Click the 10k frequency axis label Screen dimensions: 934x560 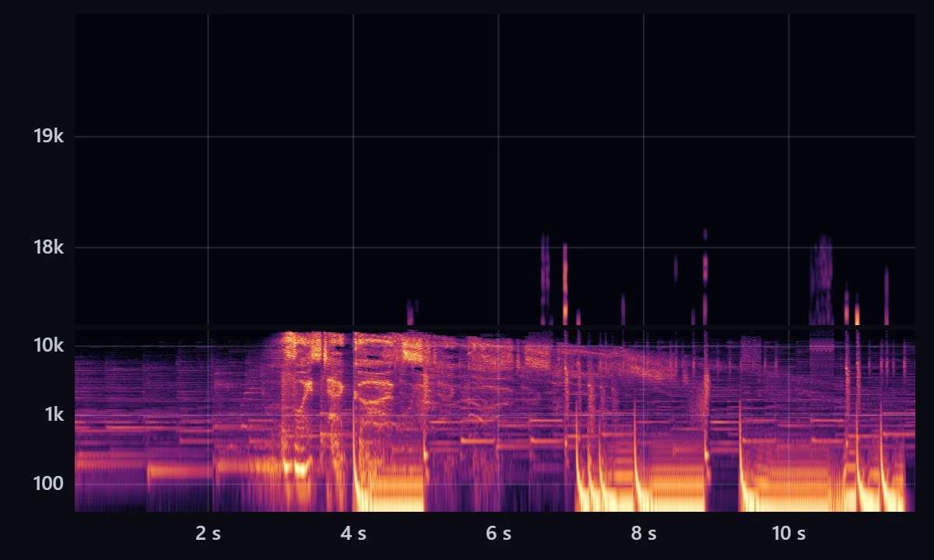tap(48, 345)
